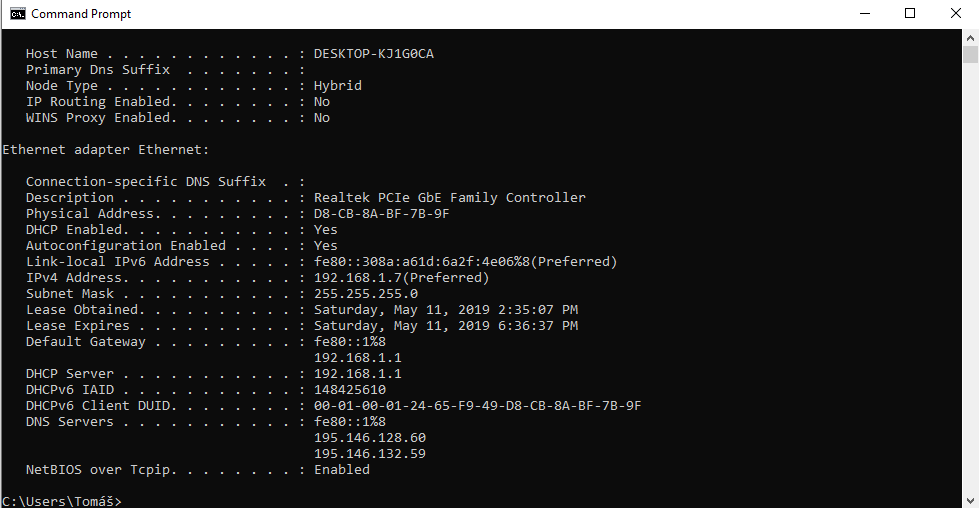Click the C:\Users\Tomáš> command prompt line
Image resolution: width=980 pixels, height=518 pixels.
[62, 501]
